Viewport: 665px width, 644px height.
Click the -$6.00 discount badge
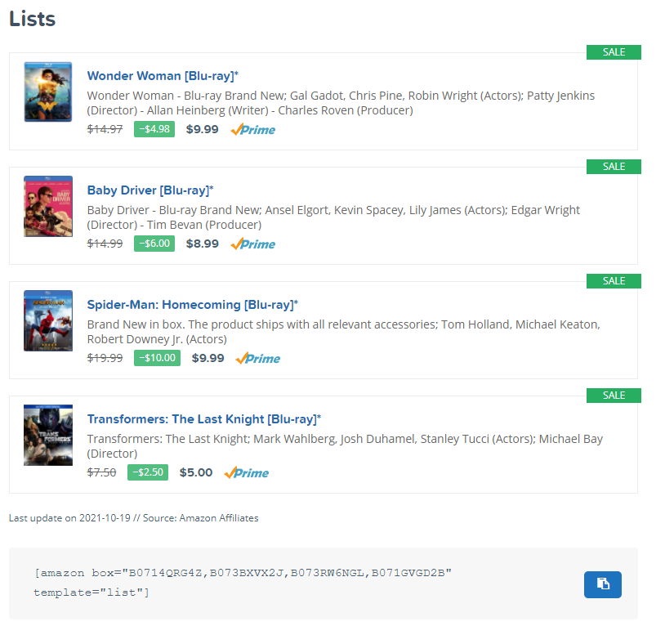154,244
